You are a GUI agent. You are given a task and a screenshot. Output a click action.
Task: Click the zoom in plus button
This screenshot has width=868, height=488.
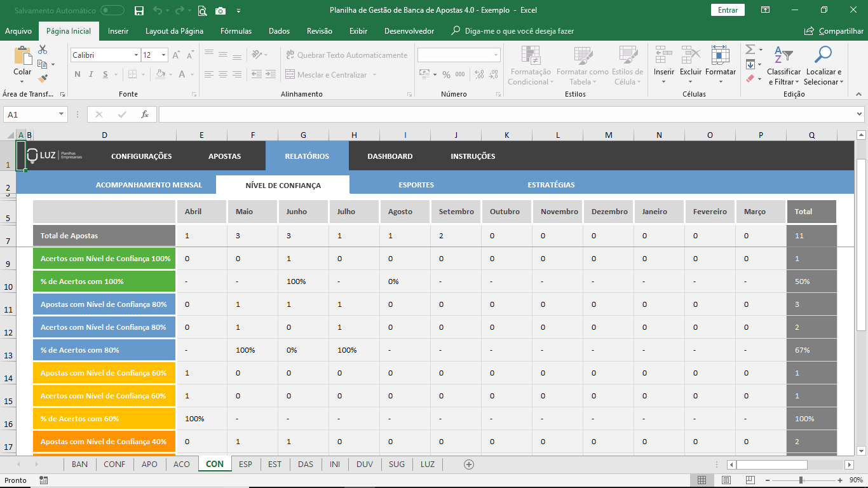839,480
